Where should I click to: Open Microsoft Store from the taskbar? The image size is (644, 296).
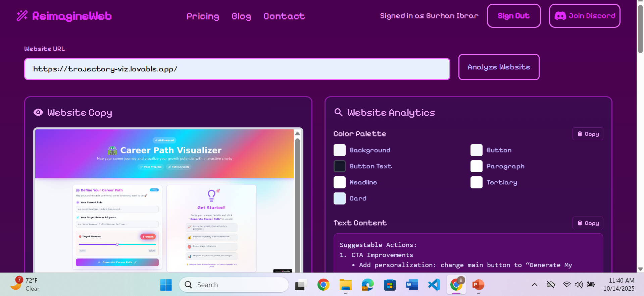click(390, 285)
